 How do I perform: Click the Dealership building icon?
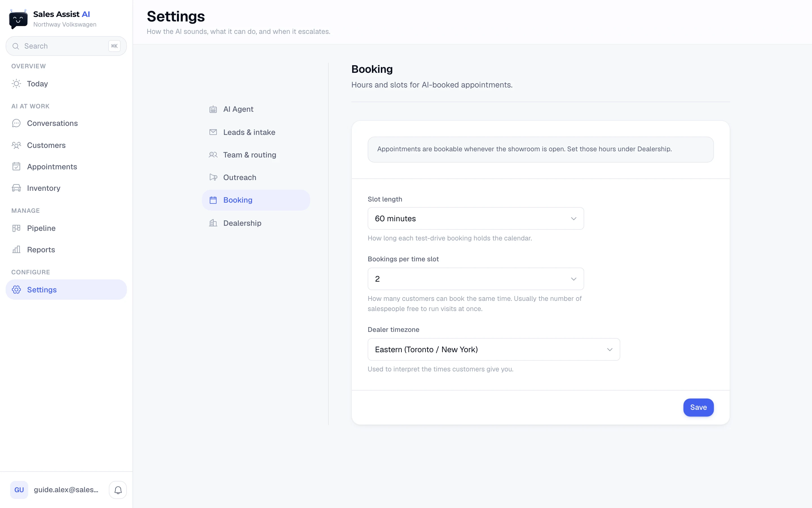pyautogui.click(x=213, y=223)
